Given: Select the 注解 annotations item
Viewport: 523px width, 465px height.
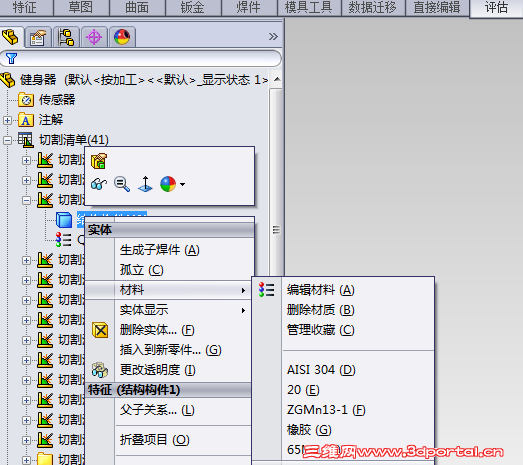Looking at the screenshot, I should coord(51,119).
